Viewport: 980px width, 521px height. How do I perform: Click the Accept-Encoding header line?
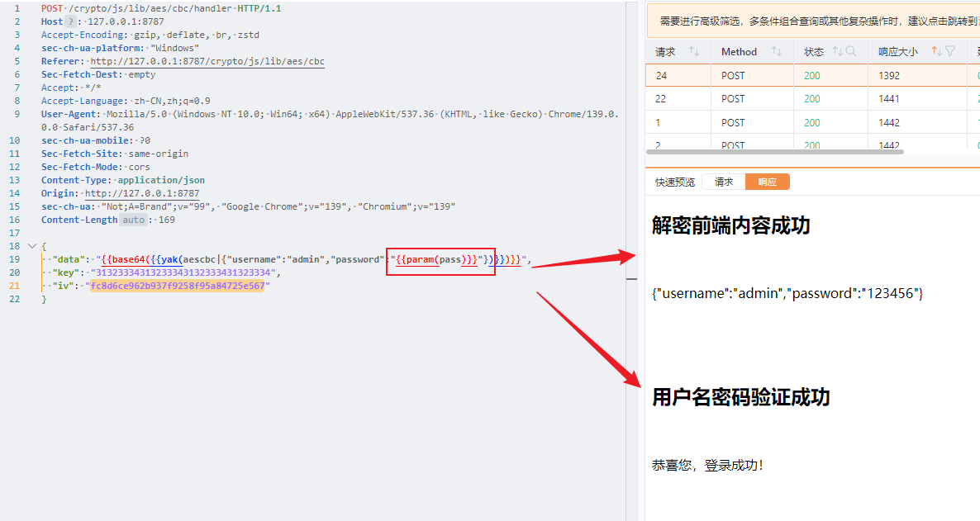[x=150, y=35]
